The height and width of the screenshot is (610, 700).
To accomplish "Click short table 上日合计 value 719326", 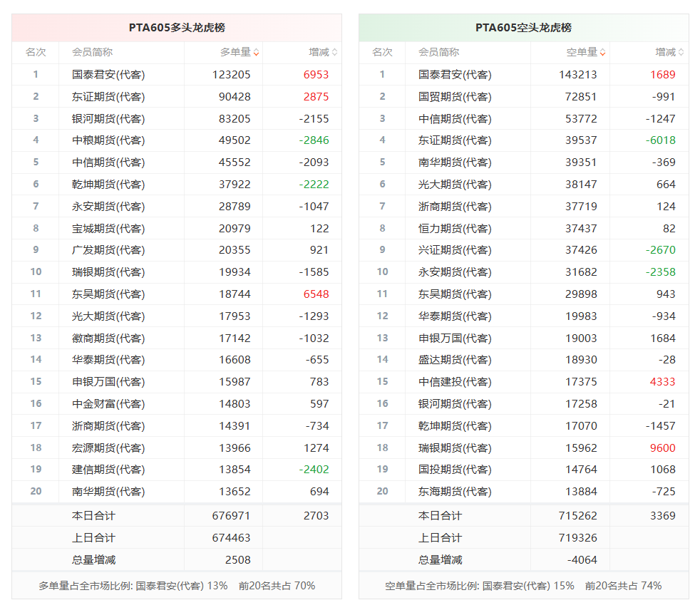I will point(577,538).
